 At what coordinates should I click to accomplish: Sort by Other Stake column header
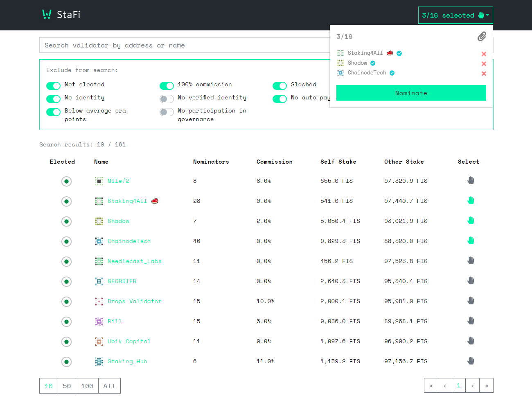pyautogui.click(x=404, y=162)
